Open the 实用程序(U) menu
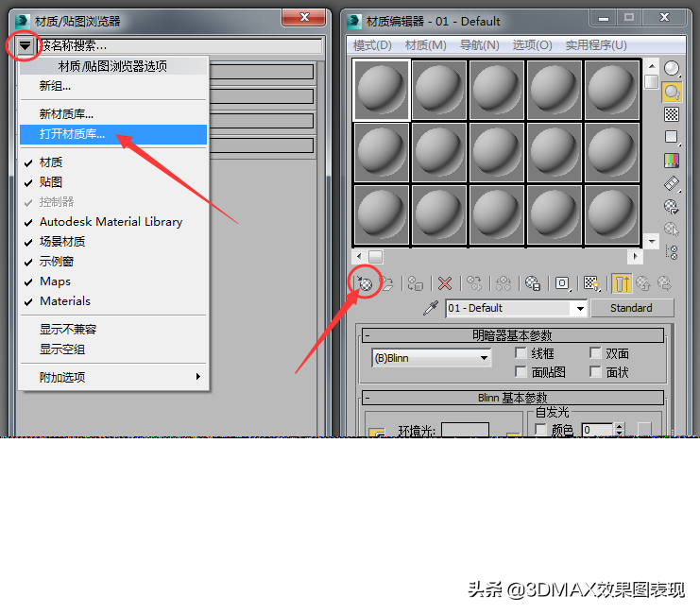 [596, 45]
